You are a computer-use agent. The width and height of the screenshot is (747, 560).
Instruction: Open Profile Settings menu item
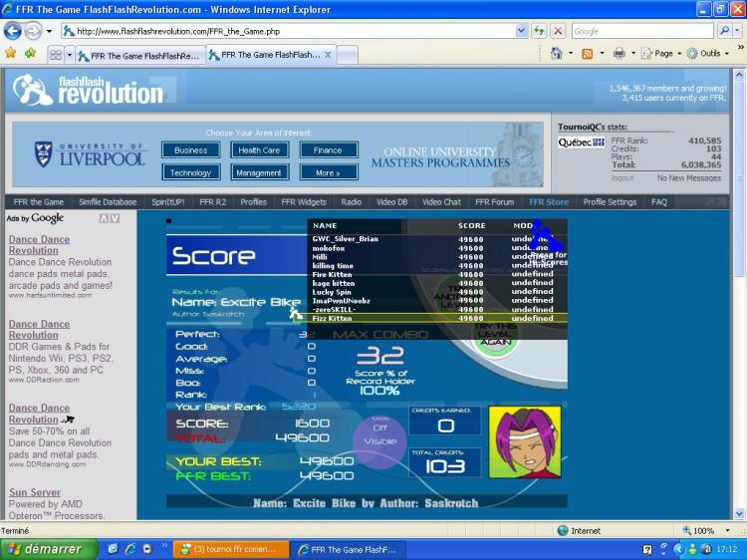pyautogui.click(x=610, y=202)
